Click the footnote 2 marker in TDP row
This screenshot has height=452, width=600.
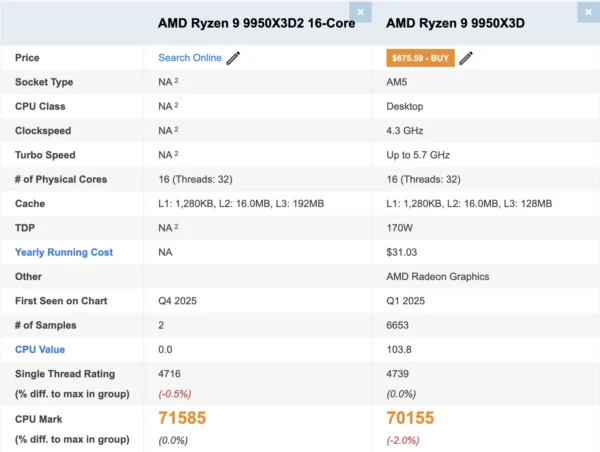(x=177, y=226)
